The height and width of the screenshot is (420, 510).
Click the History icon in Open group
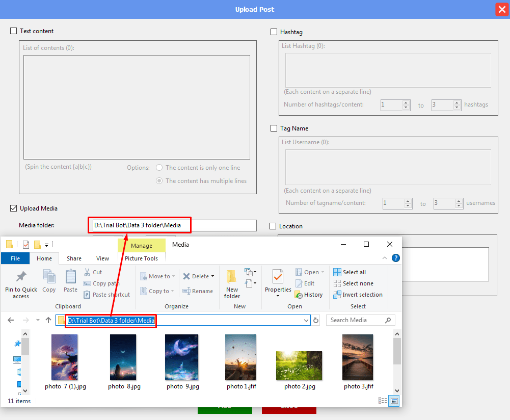point(299,295)
